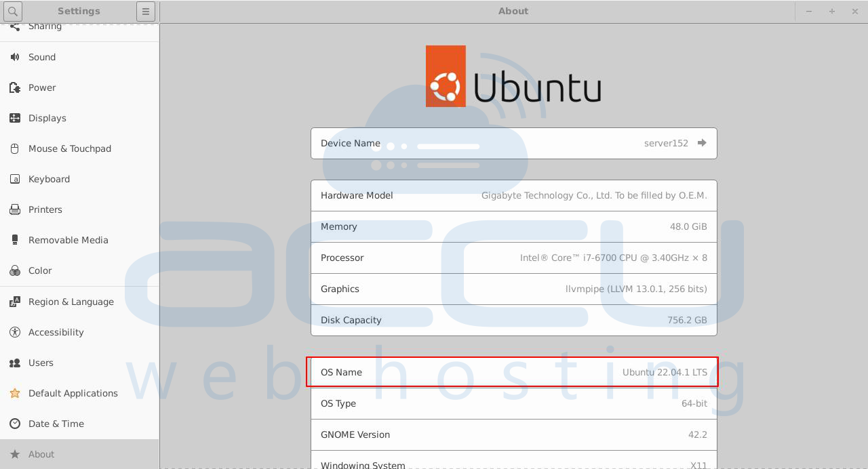Screen dimensions: 868x469
Task: Close the Settings window
Action: (x=855, y=12)
